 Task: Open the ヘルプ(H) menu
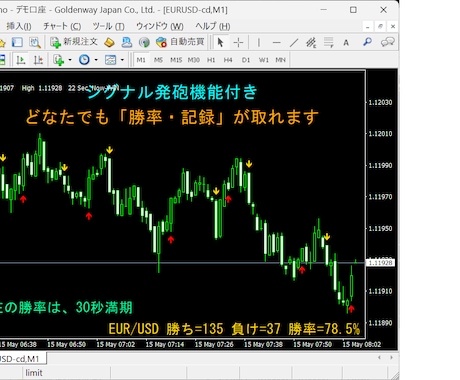point(213,26)
